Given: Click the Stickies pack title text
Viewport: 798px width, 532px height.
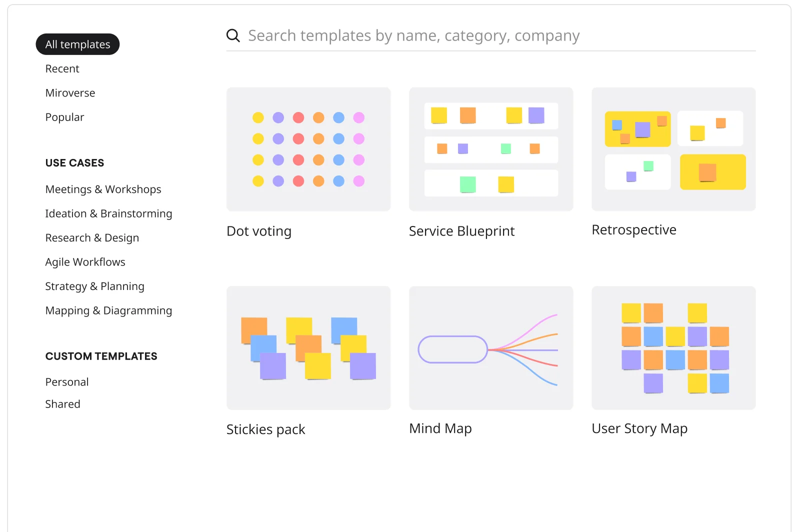Looking at the screenshot, I should [265, 429].
